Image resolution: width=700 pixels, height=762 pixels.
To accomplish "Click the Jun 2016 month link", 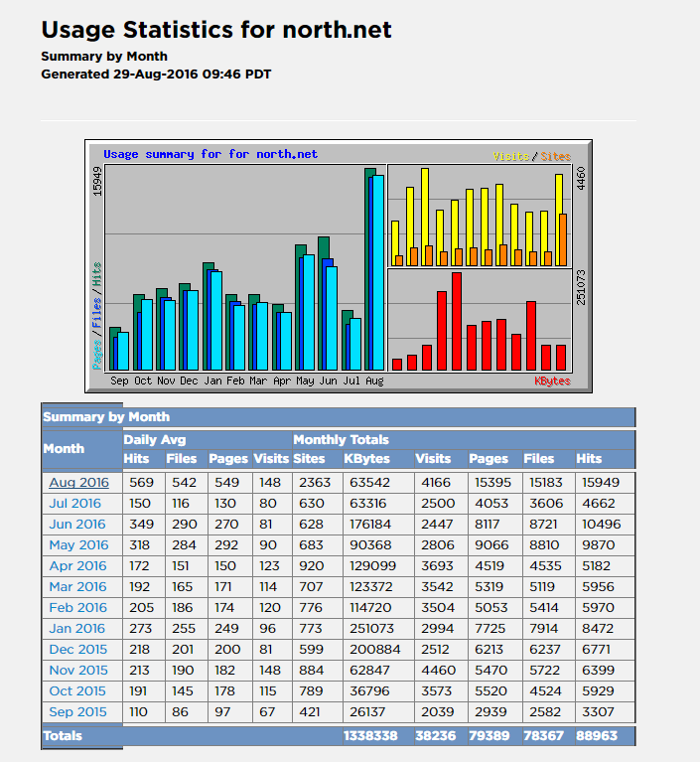I will tap(76, 525).
